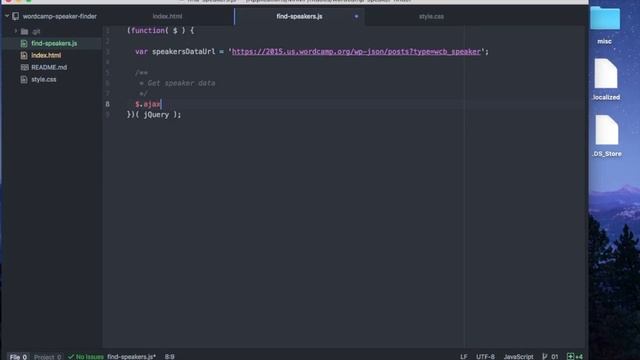Image resolution: width=640 pixels, height=360 pixels.
Task: Click find-speakers.js* filename in status bar
Action: point(131,357)
